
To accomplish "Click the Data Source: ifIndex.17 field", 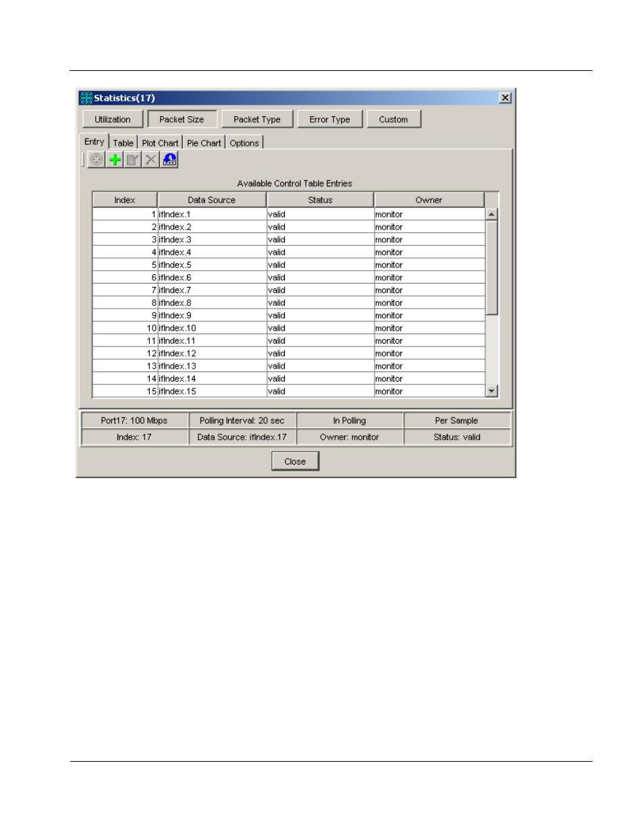I will tap(242, 438).
